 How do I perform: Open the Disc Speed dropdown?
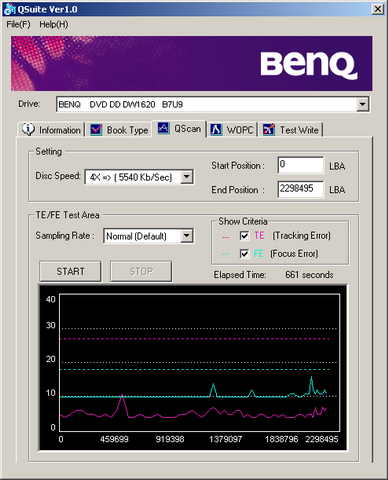[187, 177]
